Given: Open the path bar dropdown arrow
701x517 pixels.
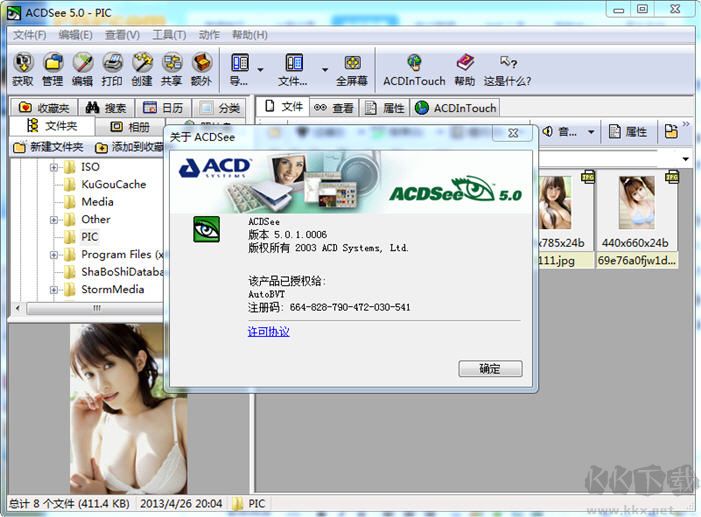Looking at the screenshot, I should click(685, 159).
